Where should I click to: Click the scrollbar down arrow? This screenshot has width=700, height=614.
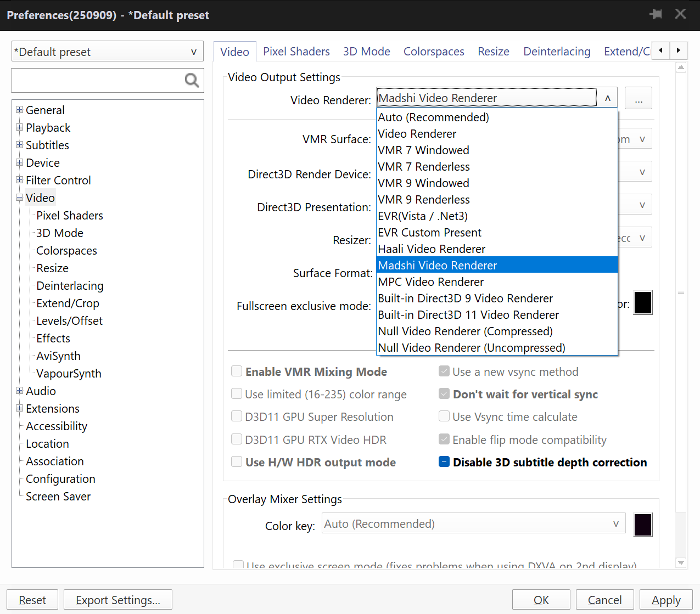point(681,562)
